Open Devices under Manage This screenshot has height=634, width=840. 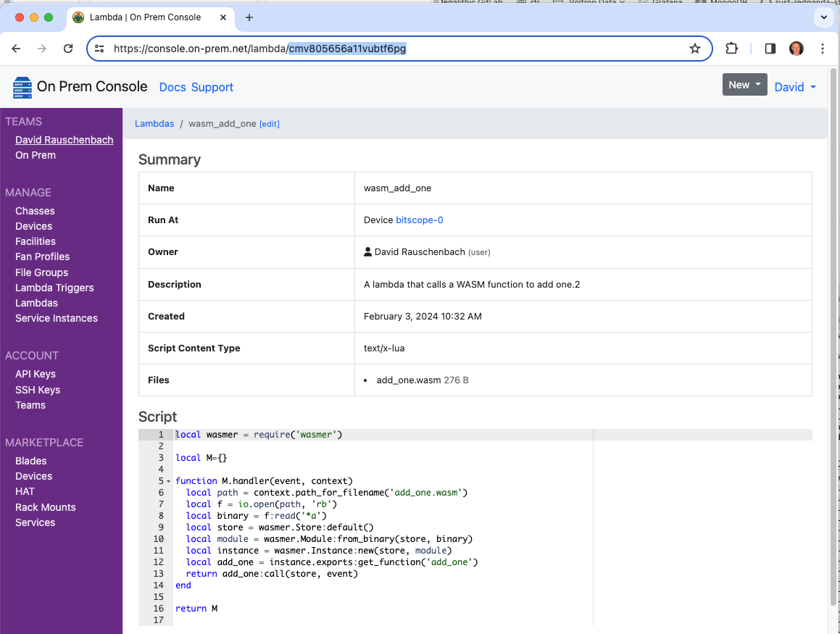34,226
